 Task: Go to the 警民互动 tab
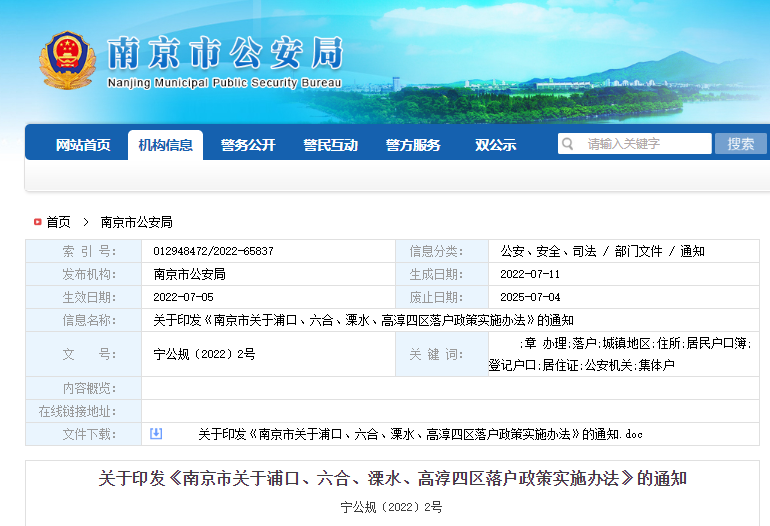pos(330,145)
